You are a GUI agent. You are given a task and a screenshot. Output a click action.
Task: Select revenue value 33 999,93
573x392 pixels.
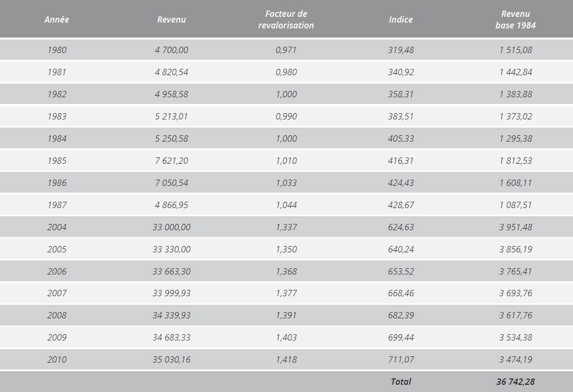(172, 293)
